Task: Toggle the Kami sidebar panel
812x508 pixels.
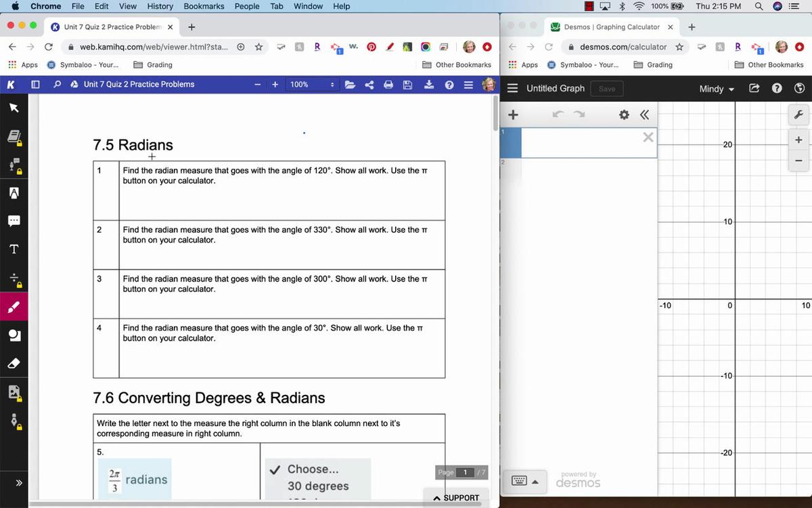Action: (35, 85)
